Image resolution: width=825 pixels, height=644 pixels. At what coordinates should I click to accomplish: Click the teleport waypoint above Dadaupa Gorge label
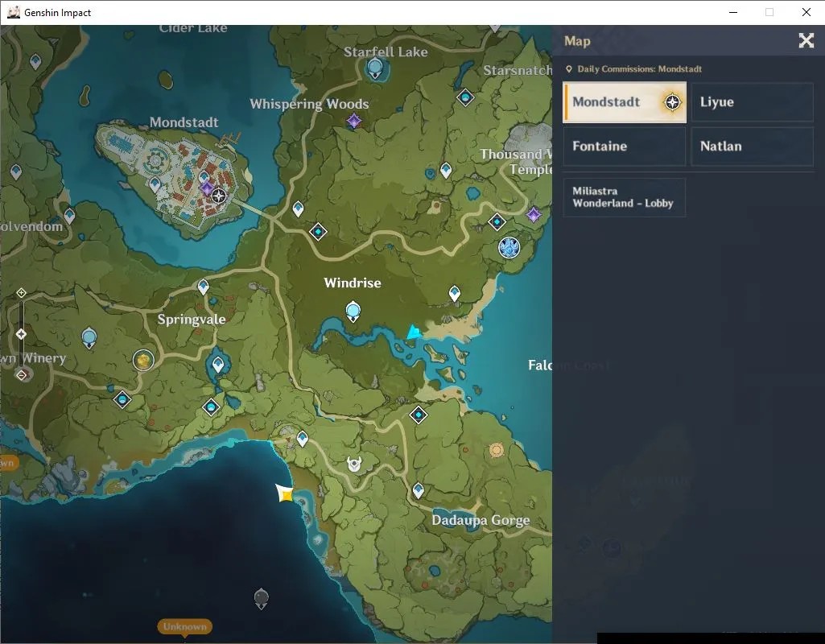tap(419, 490)
